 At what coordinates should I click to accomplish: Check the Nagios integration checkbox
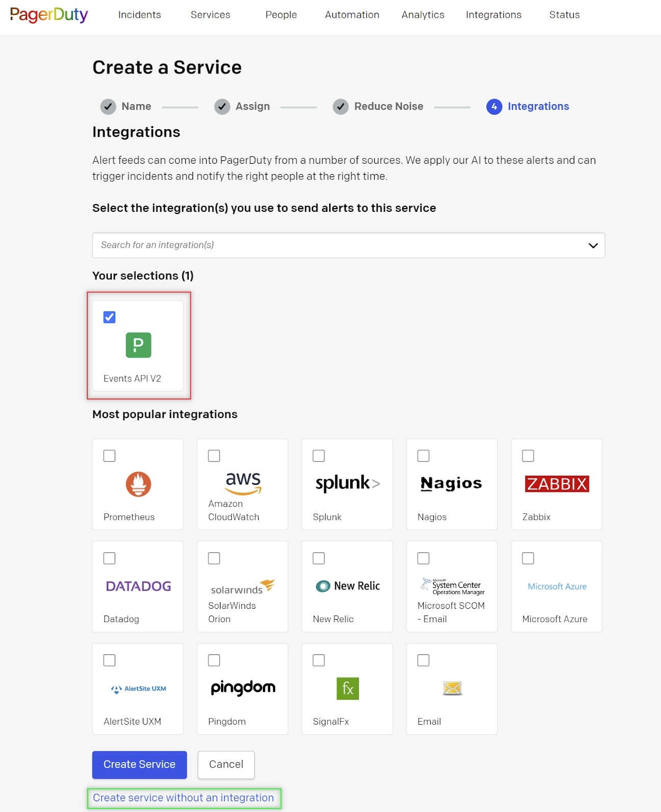click(423, 455)
